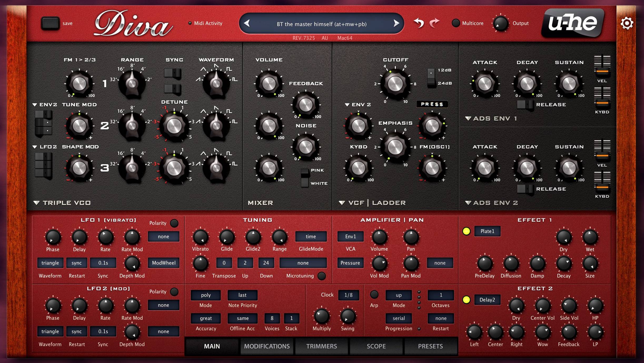The image size is (644, 363).
Task: Click the undo arrow icon
Action: coord(419,23)
